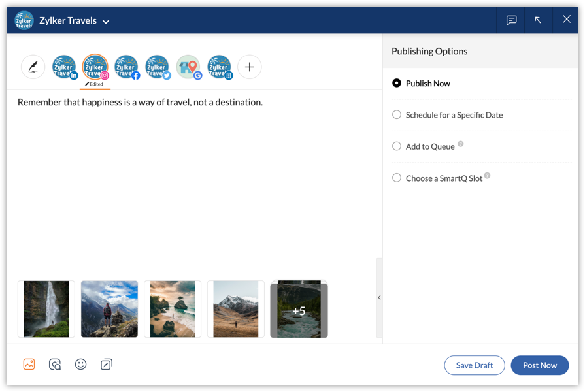Collapse the Publishing Options panel
Viewport: 585px width, 392px height.
pos(379,298)
